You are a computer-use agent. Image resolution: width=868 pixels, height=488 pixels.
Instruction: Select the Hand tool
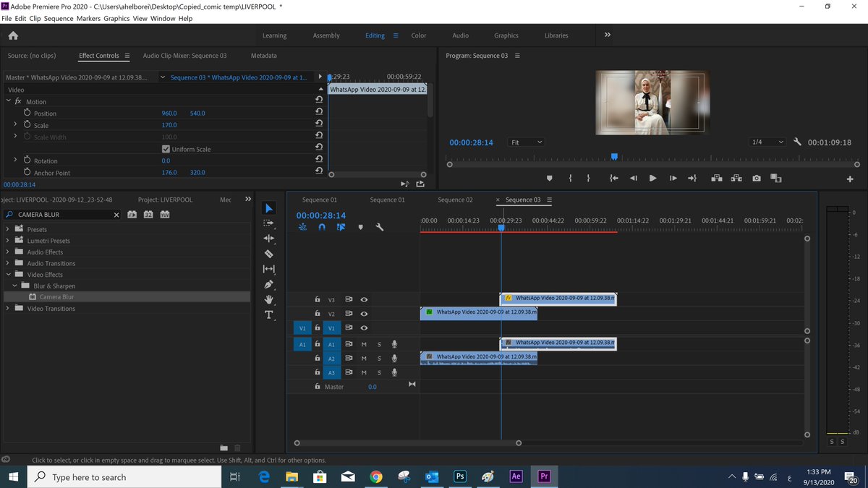[268, 299]
